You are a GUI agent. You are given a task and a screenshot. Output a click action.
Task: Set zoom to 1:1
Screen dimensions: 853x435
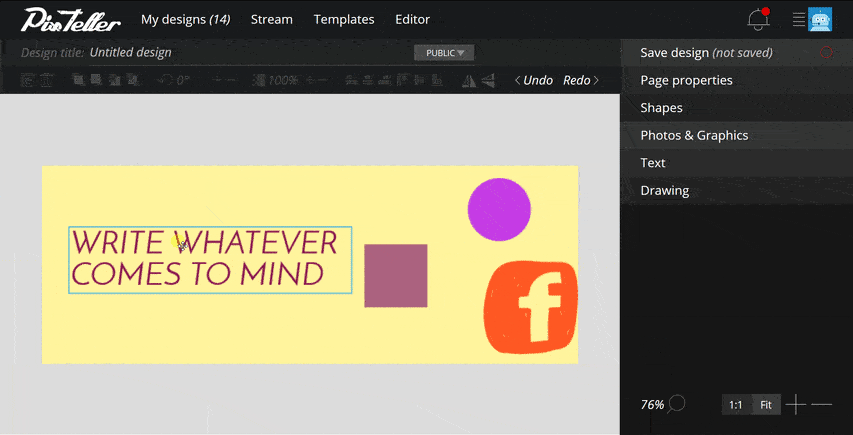tap(735, 405)
